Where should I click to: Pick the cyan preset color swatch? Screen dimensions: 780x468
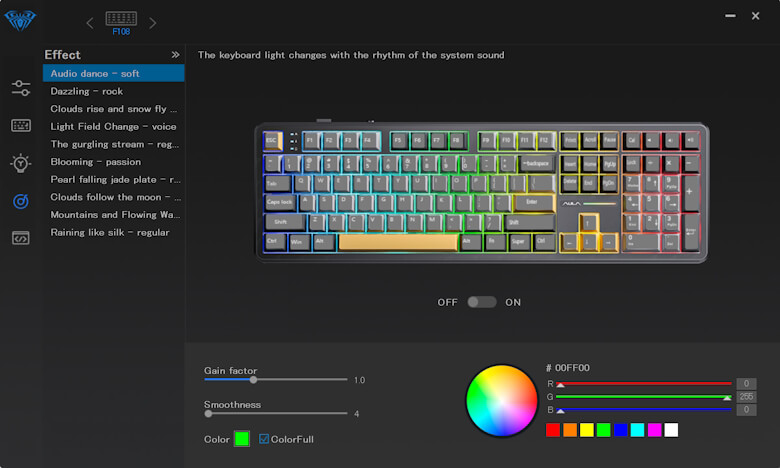(637, 430)
